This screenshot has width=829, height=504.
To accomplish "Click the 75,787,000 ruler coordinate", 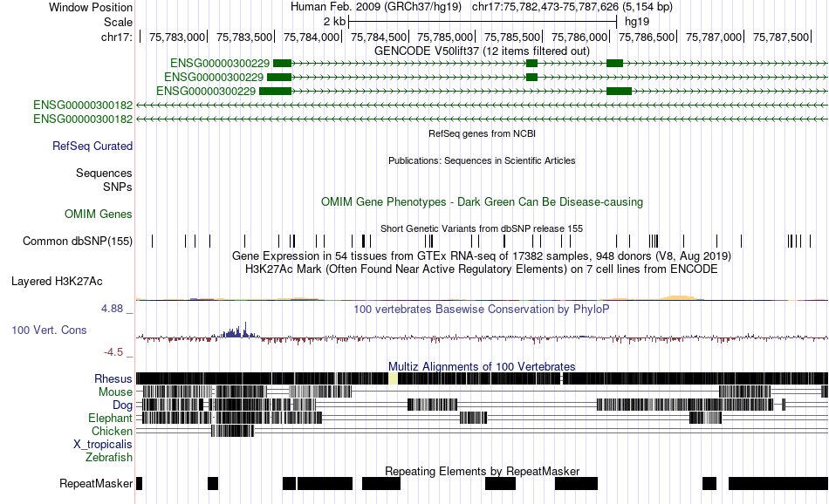I will pyautogui.click(x=713, y=37).
